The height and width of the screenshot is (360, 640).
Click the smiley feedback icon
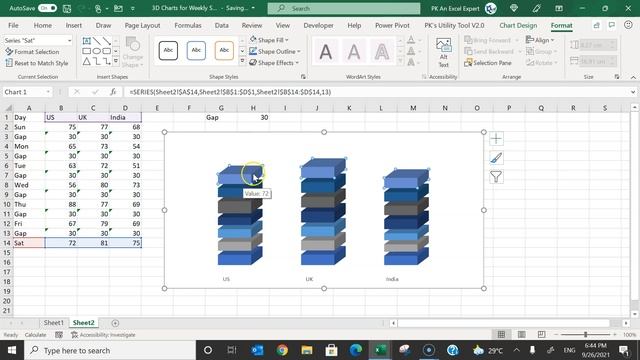628,25
